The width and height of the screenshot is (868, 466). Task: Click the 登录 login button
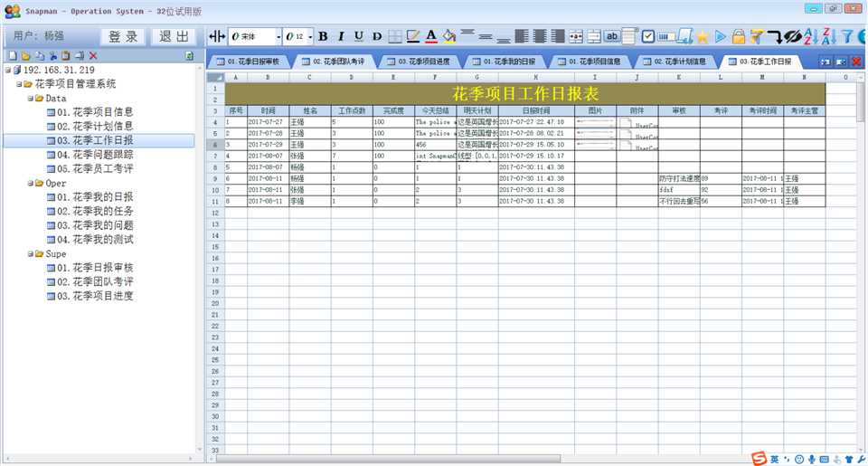(123, 36)
